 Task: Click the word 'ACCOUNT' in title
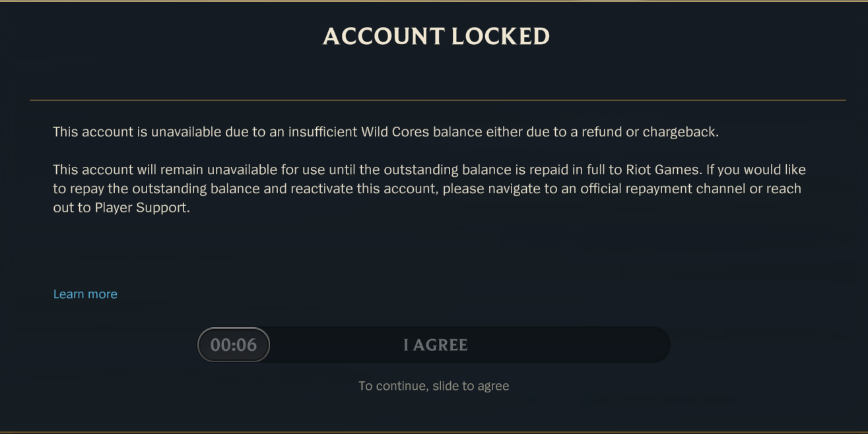click(x=384, y=36)
